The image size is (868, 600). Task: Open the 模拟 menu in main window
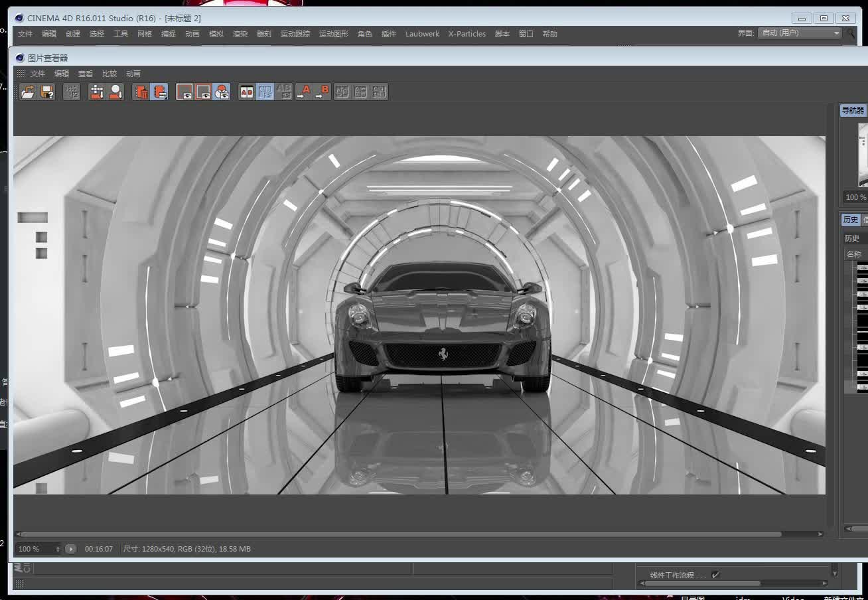tap(216, 34)
